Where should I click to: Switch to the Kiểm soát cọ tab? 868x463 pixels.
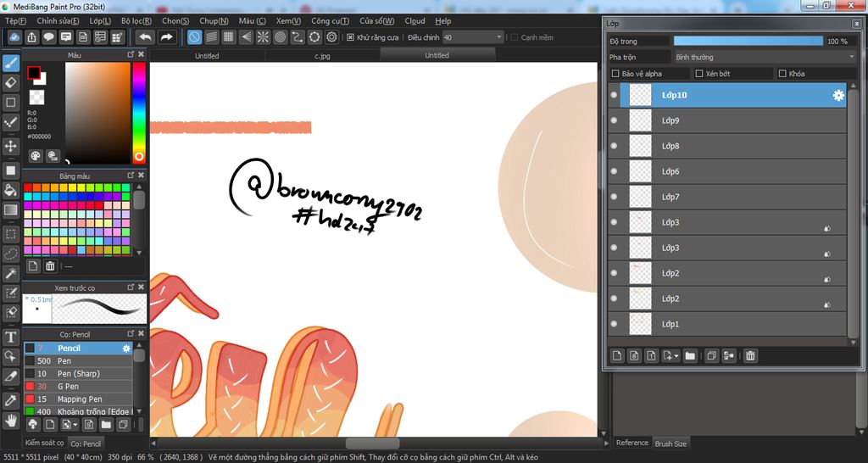tap(44, 443)
